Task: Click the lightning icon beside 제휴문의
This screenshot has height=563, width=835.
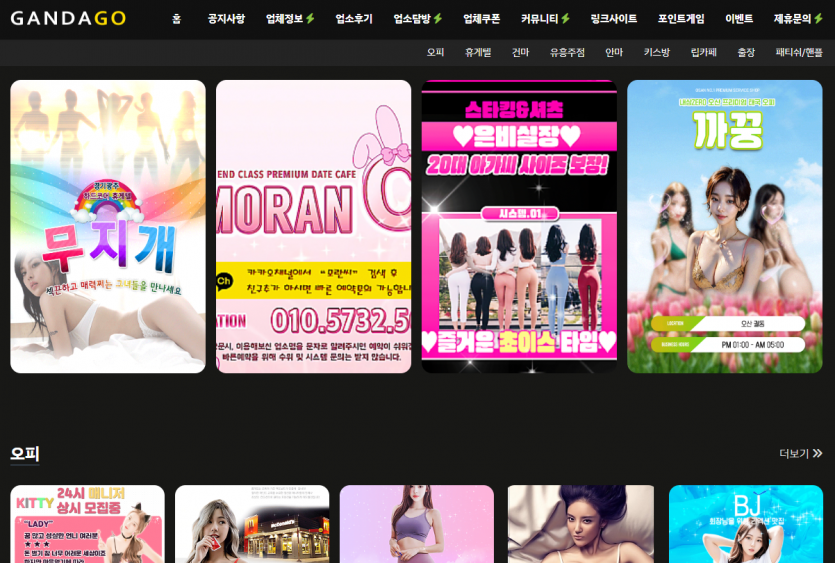Action: [818, 19]
